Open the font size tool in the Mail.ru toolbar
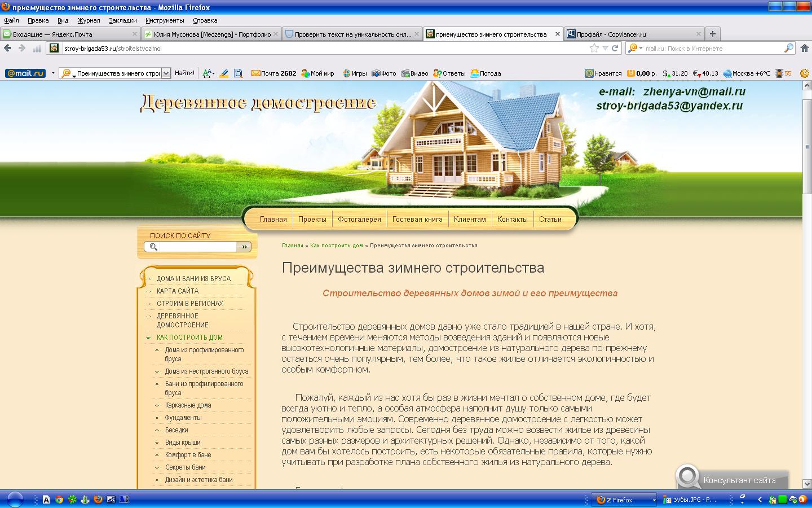812x508 pixels. [208, 73]
